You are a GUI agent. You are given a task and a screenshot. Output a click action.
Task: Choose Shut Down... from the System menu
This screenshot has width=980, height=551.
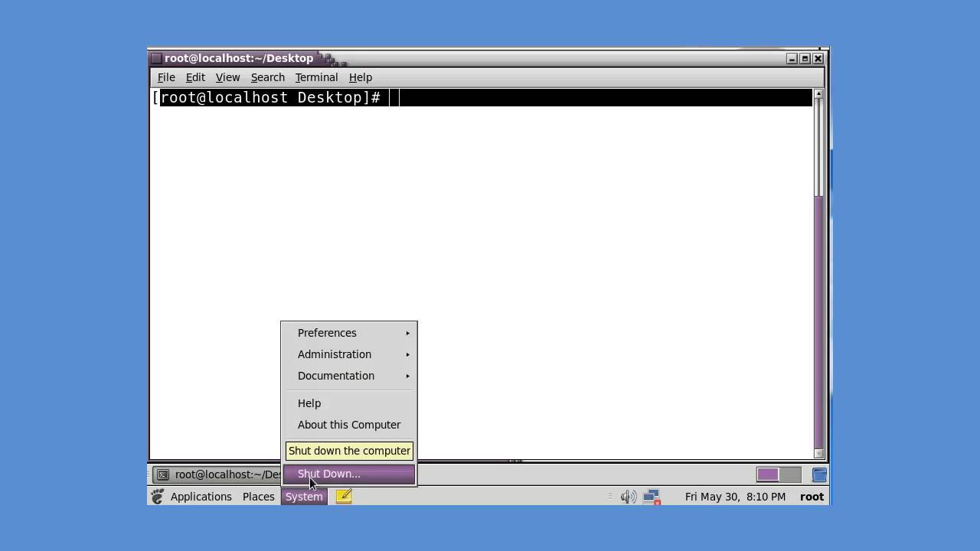(x=349, y=474)
